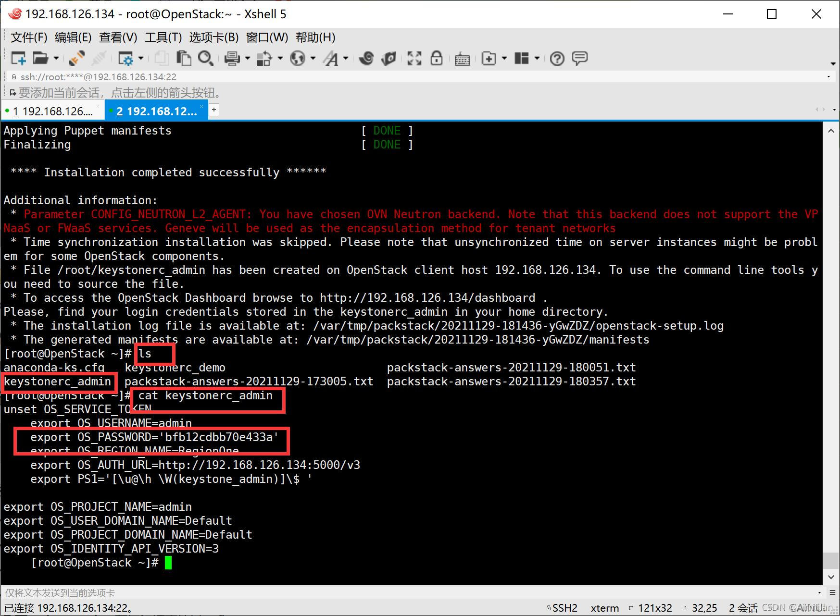Close session tab 1

coord(98,107)
